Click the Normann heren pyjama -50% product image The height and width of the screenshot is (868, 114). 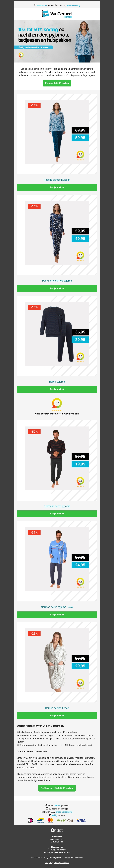pyautogui.click(x=57, y=458)
